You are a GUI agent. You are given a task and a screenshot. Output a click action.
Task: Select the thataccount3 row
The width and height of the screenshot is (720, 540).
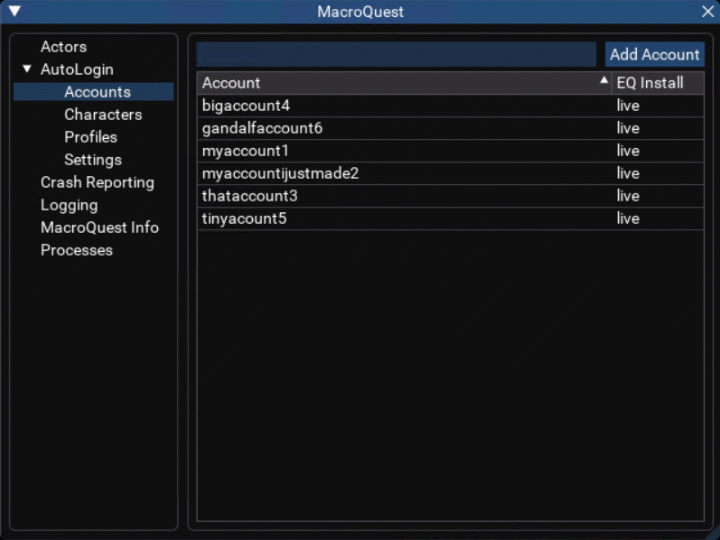(x=450, y=196)
